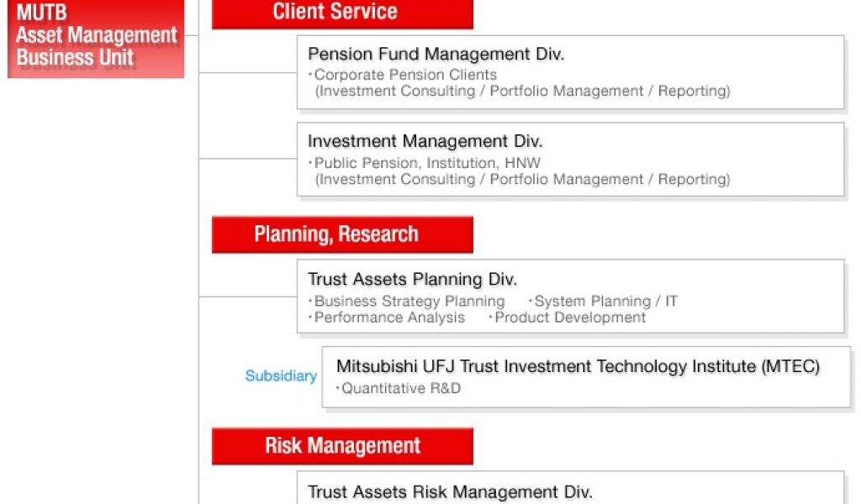
Task: Click the Business Strategy Planning bullet
Action: pyautogui.click(x=409, y=301)
